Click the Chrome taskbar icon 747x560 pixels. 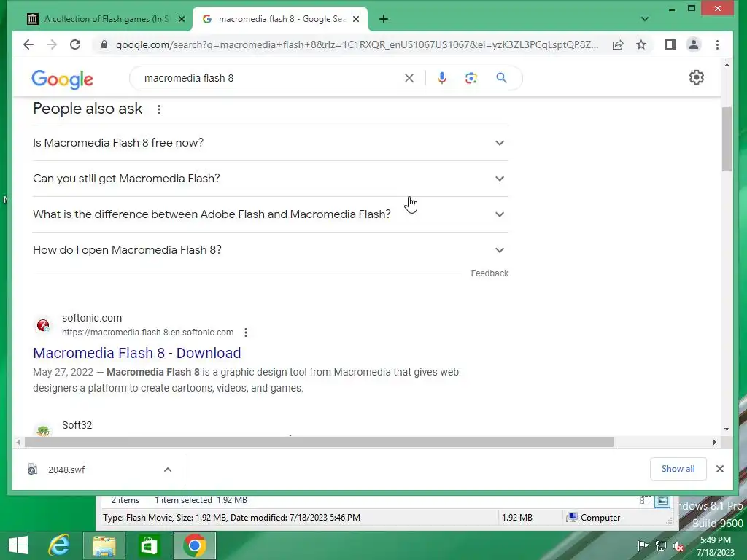click(194, 545)
